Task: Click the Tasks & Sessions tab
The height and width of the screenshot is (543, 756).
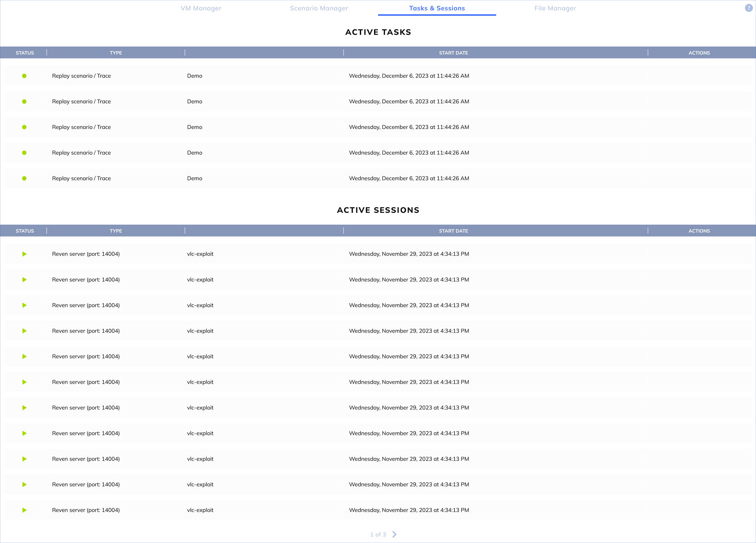Action: (x=437, y=8)
